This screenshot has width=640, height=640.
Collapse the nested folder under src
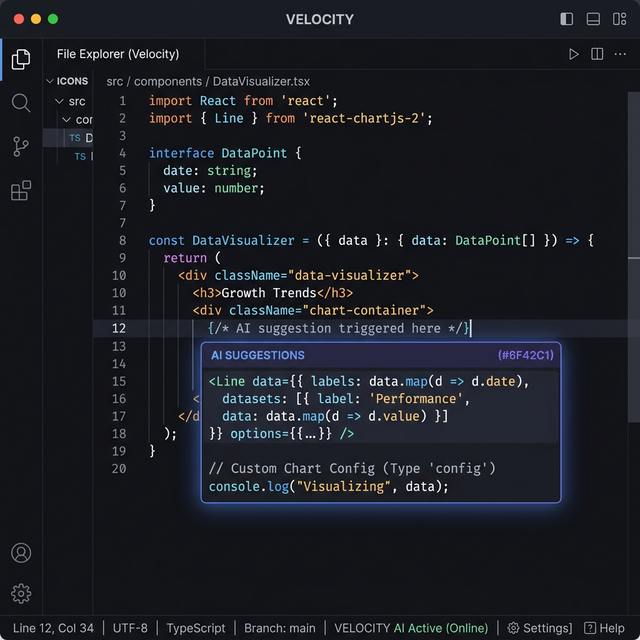[66, 119]
